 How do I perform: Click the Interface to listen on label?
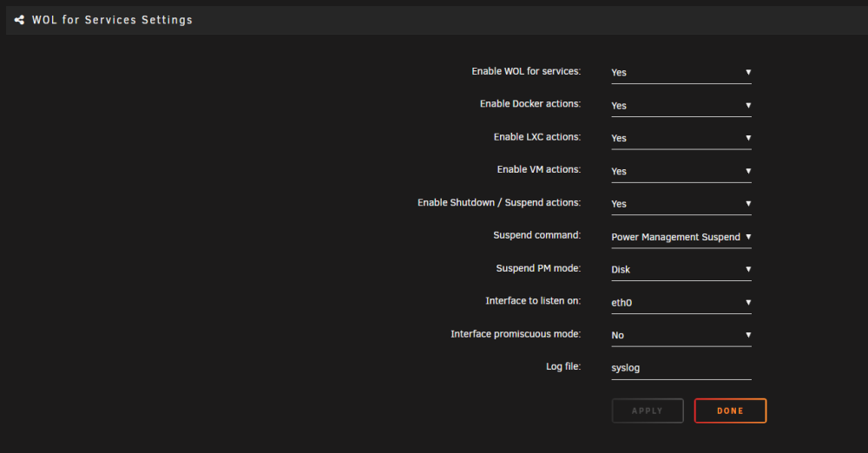pyautogui.click(x=533, y=301)
